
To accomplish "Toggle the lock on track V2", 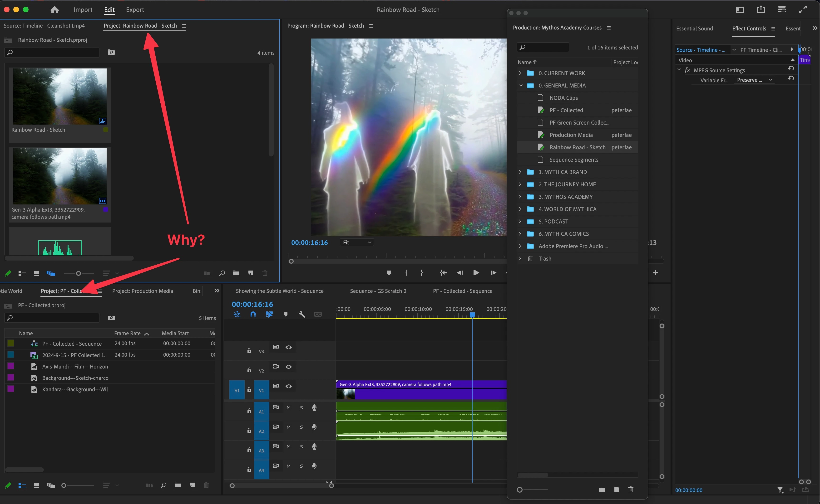I will point(249,370).
